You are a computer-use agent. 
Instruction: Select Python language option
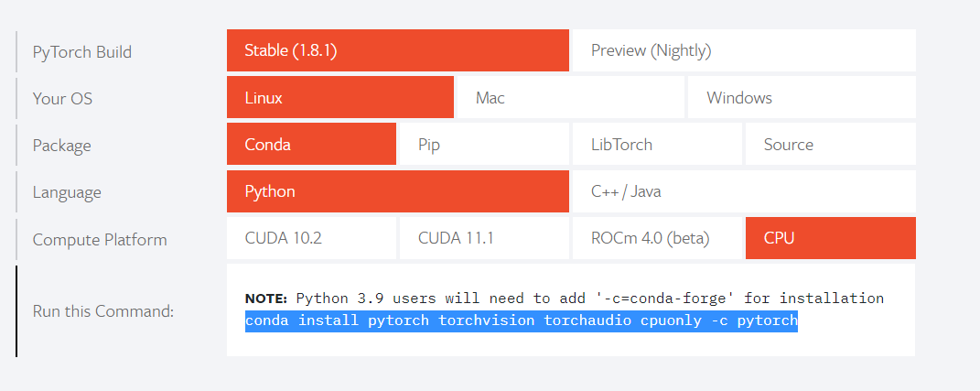coord(397,191)
